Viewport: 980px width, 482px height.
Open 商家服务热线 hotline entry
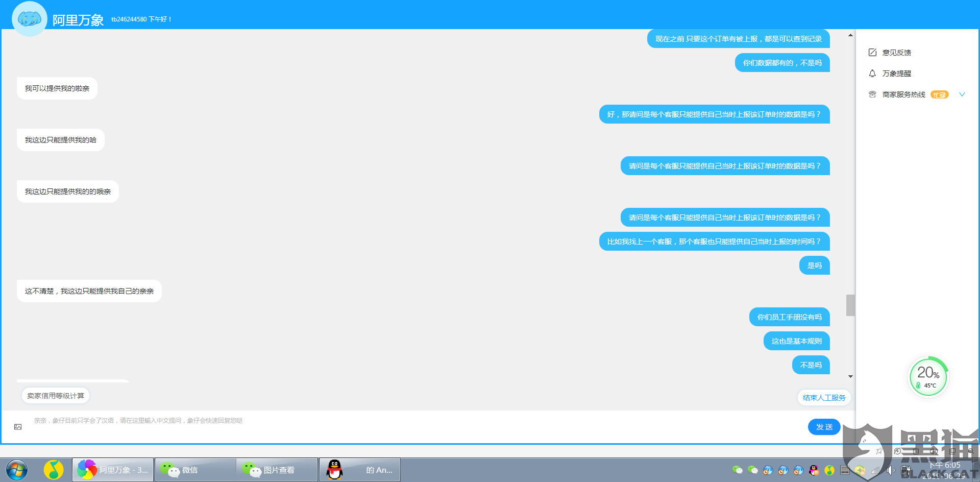click(904, 94)
